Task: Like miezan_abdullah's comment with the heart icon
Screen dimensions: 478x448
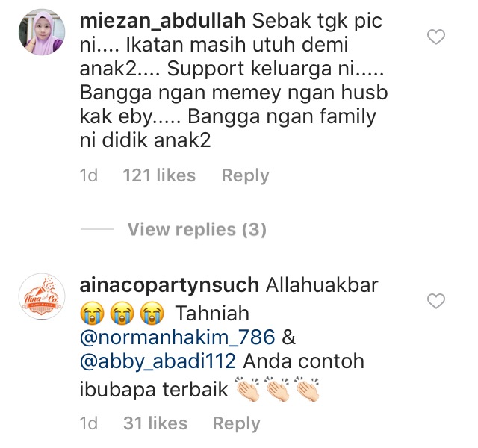Action: point(436,37)
